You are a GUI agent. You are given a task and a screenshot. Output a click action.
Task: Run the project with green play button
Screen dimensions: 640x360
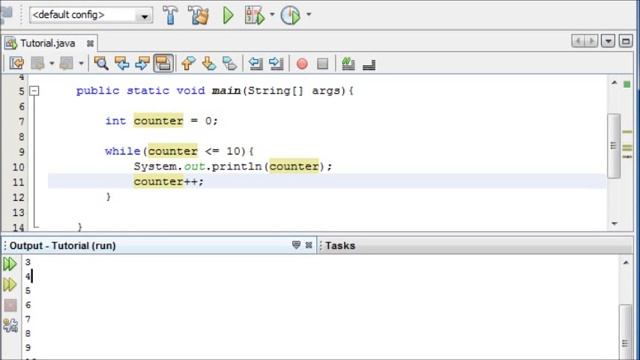(228, 16)
